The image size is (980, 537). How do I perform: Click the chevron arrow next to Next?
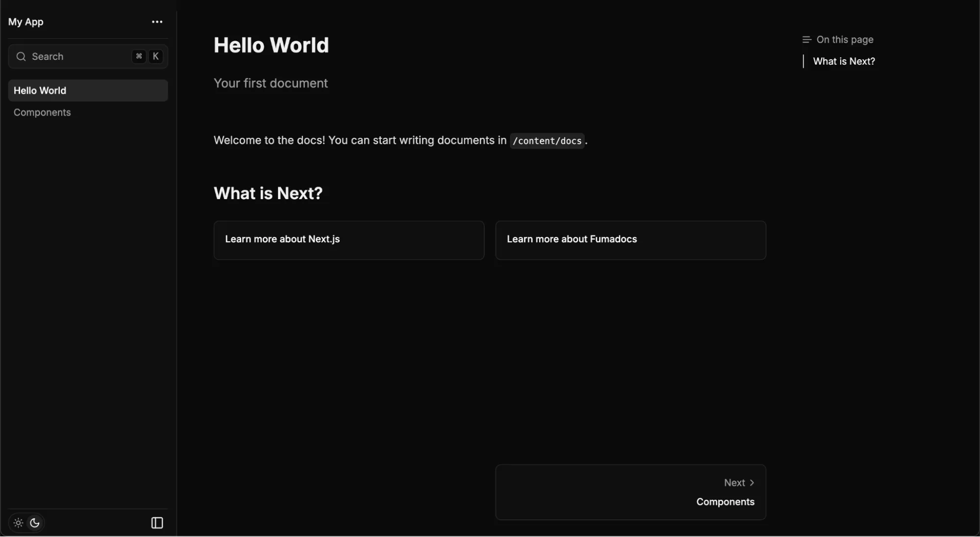[752, 483]
